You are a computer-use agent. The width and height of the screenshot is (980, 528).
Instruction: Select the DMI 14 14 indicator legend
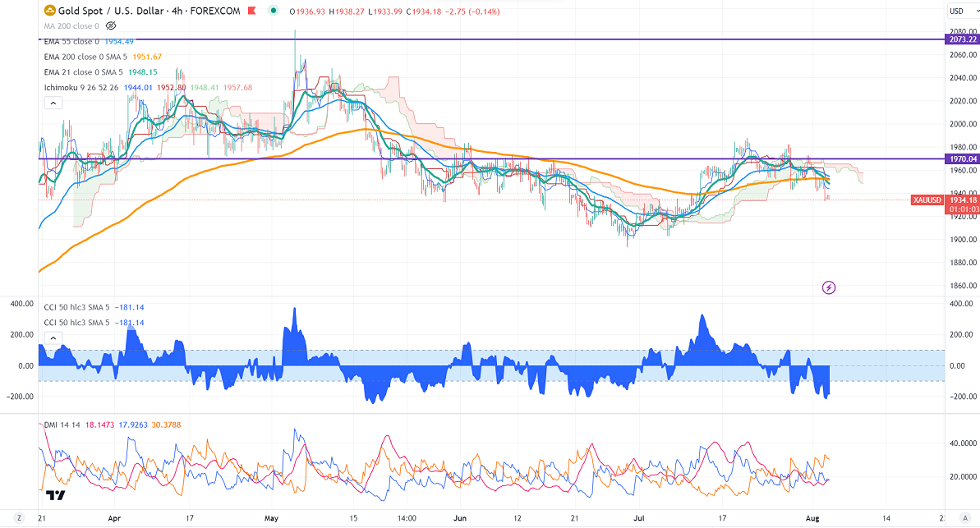[62, 425]
